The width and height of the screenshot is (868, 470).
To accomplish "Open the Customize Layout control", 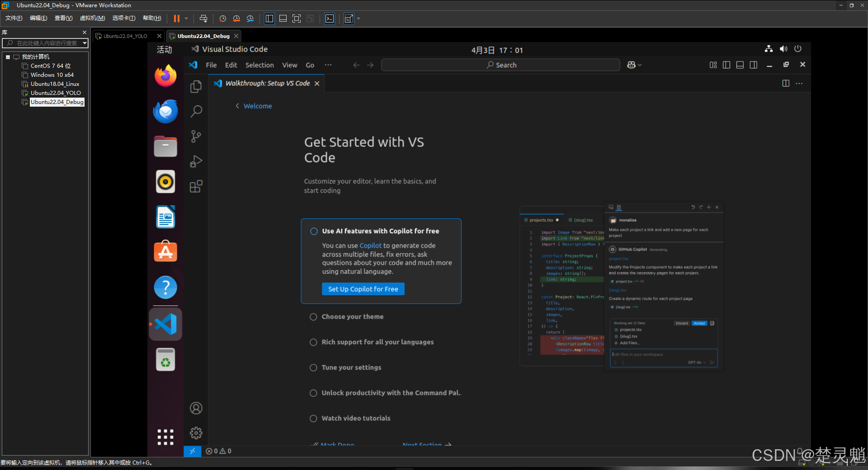I will 713,65.
